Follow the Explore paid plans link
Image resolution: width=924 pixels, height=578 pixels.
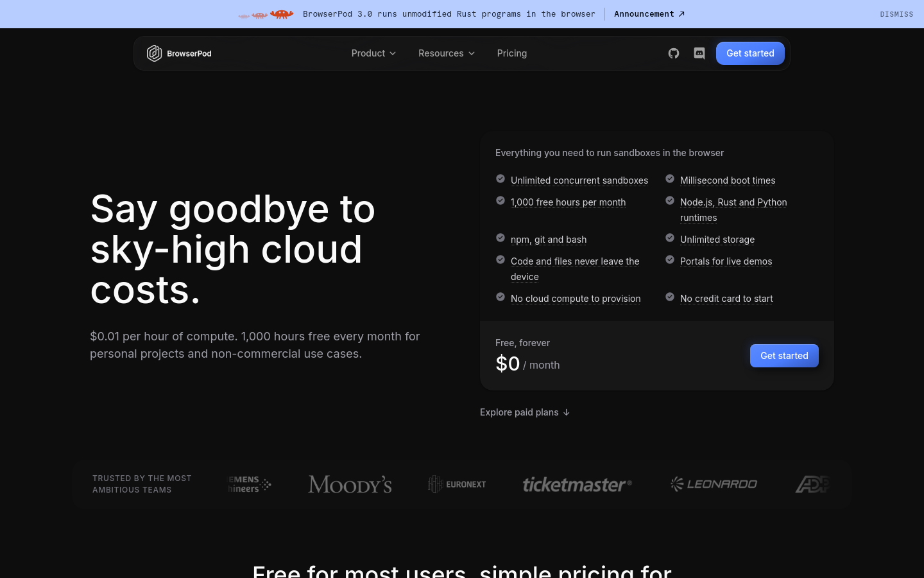(525, 412)
